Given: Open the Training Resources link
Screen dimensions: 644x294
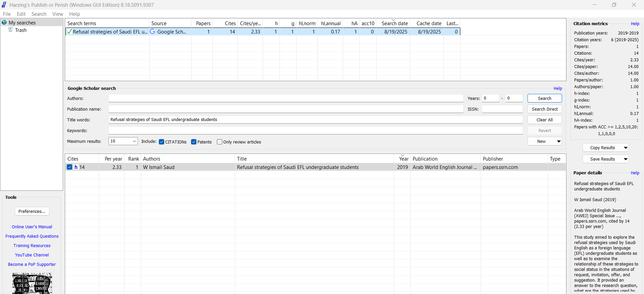Looking at the screenshot, I should click(x=32, y=246).
